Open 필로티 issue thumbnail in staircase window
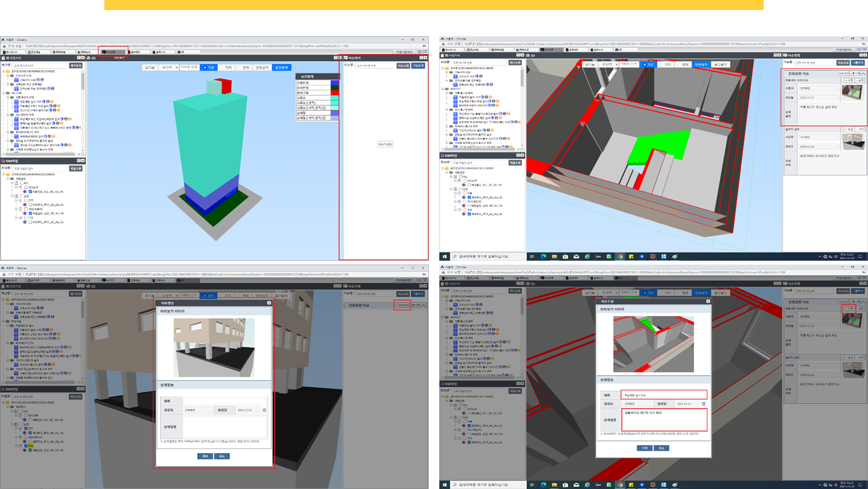Screen dimensions: 868x489 pyautogui.click(x=853, y=142)
